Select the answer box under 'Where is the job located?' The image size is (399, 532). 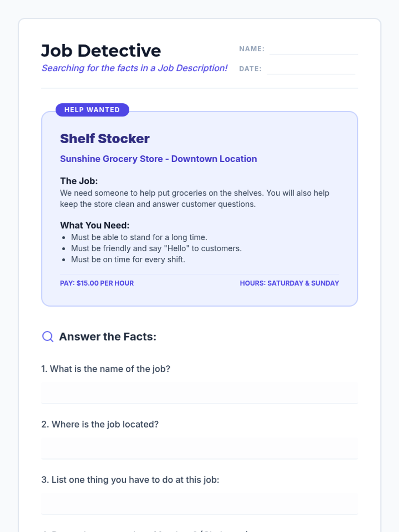(x=199, y=448)
